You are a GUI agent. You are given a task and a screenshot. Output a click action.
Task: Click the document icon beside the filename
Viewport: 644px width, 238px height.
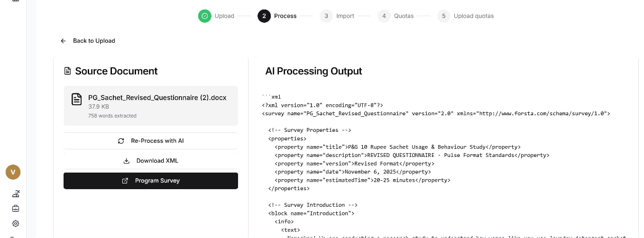click(76, 99)
